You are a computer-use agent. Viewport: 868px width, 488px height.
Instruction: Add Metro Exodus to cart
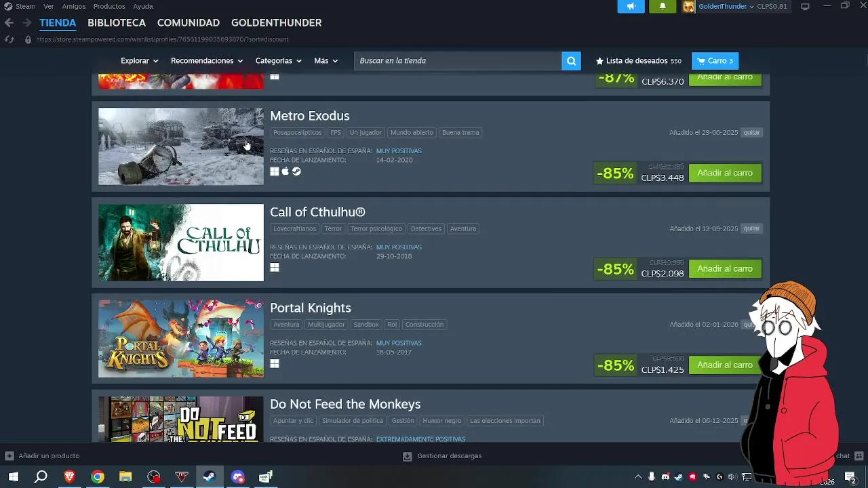[725, 173]
